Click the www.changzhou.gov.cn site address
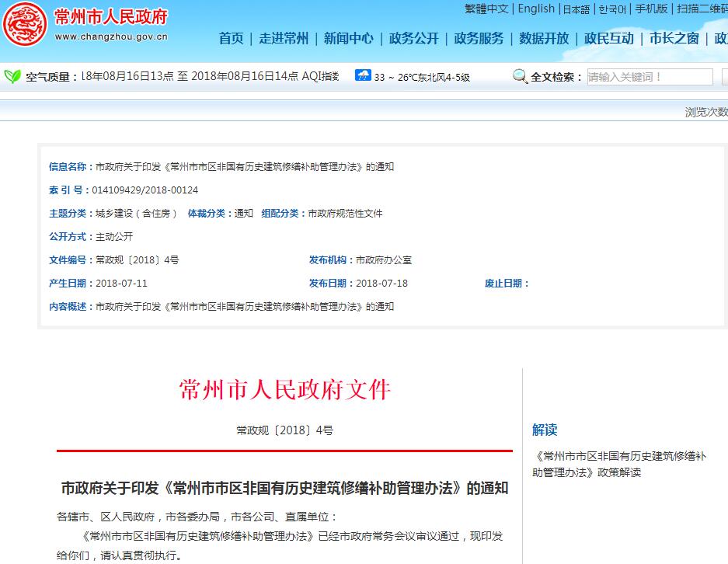Image resolution: width=728 pixels, height=564 pixels. [x=111, y=37]
